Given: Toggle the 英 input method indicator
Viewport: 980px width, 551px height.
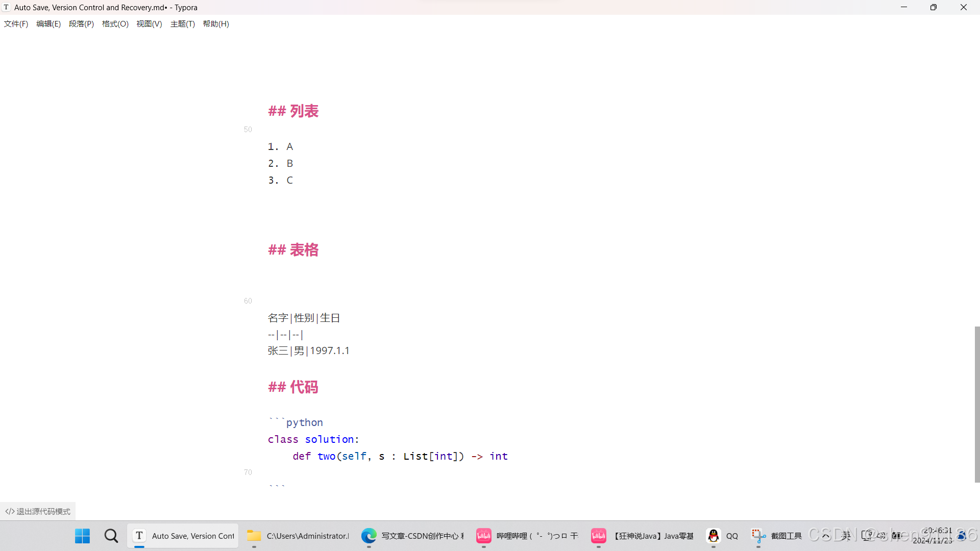Looking at the screenshot, I should point(846,535).
